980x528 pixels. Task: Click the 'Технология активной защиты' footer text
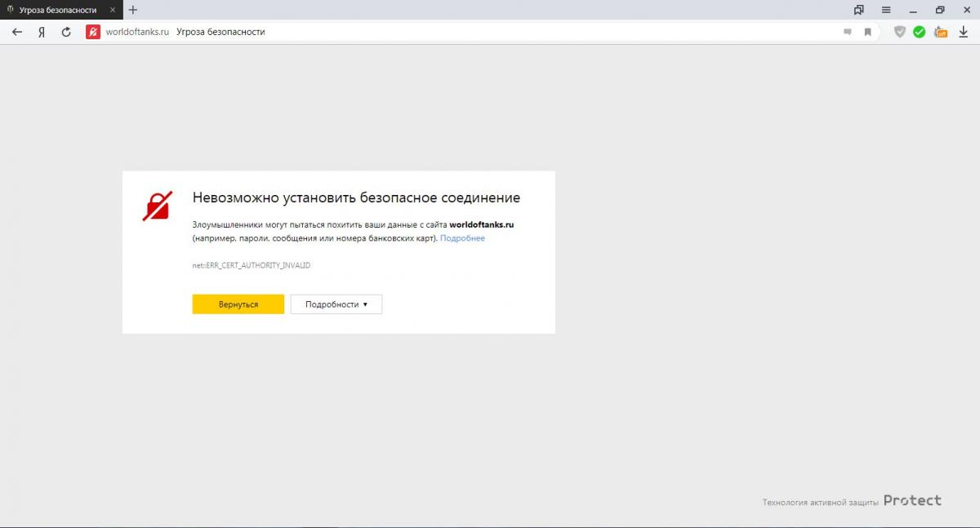click(x=821, y=502)
